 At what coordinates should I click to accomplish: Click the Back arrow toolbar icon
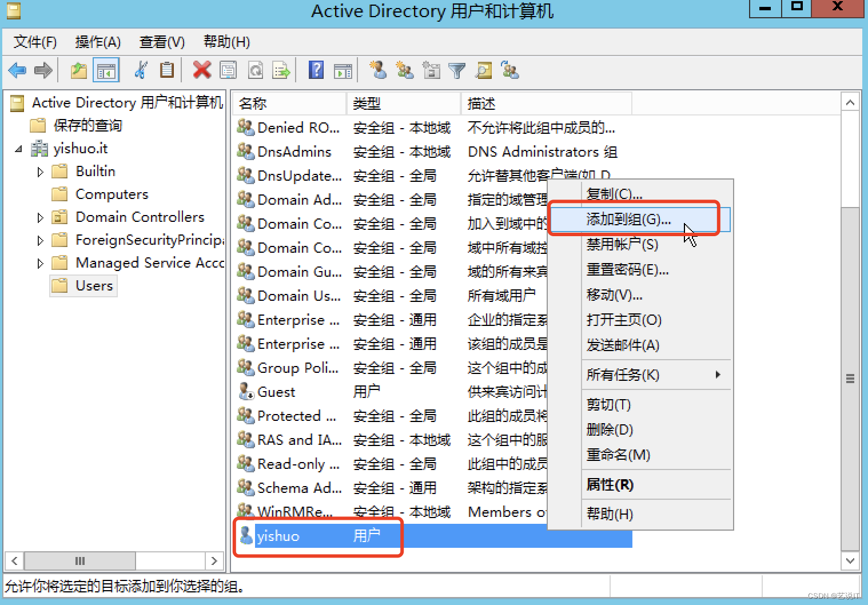coord(18,70)
